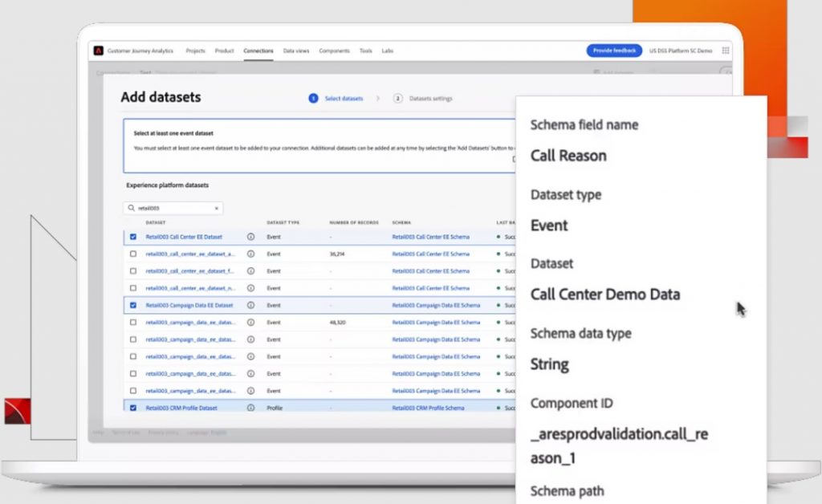Sort by the Dataset Type column header
This screenshot has height=504, width=822.
pos(283,222)
